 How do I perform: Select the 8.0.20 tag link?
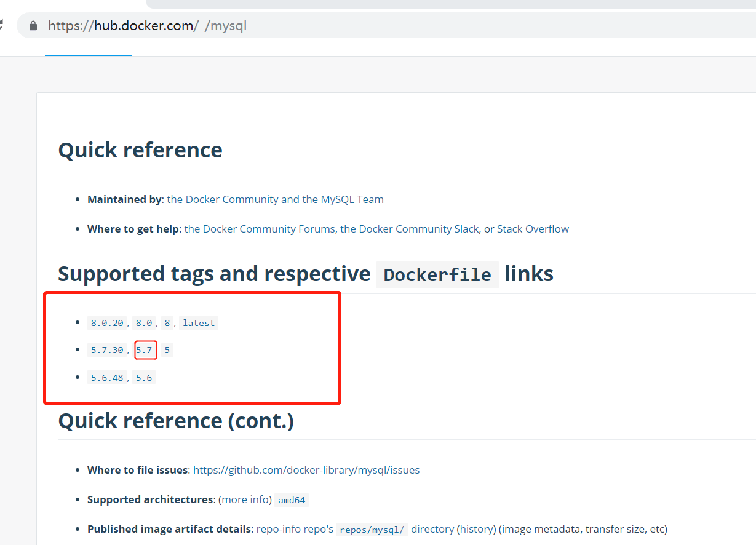[x=107, y=323]
